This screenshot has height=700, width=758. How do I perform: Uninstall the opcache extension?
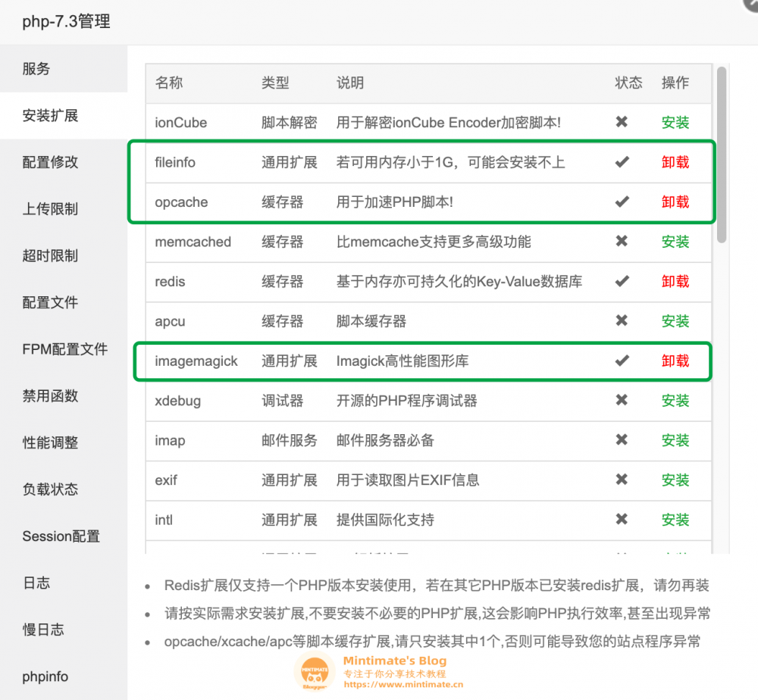point(675,202)
